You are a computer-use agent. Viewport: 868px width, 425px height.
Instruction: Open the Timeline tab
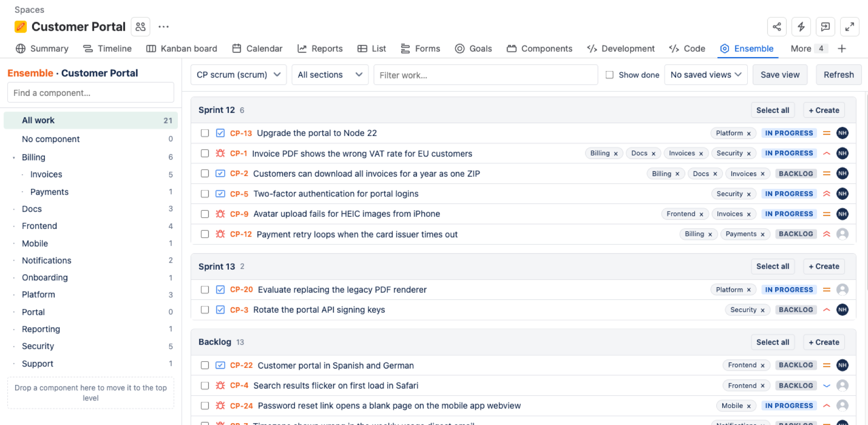pyautogui.click(x=108, y=49)
